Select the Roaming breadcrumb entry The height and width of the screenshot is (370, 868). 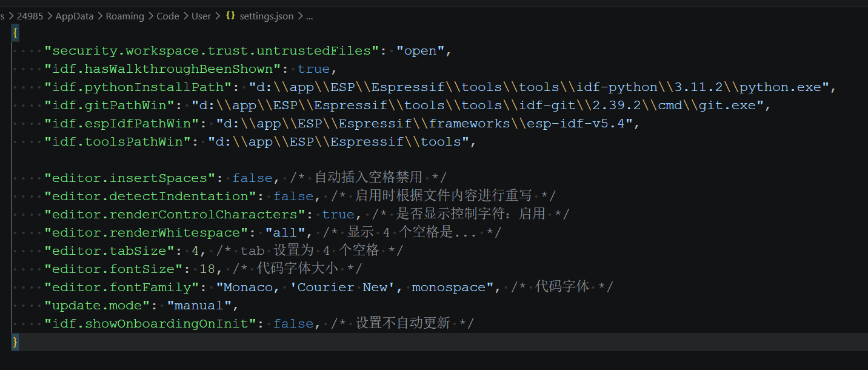tap(125, 16)
